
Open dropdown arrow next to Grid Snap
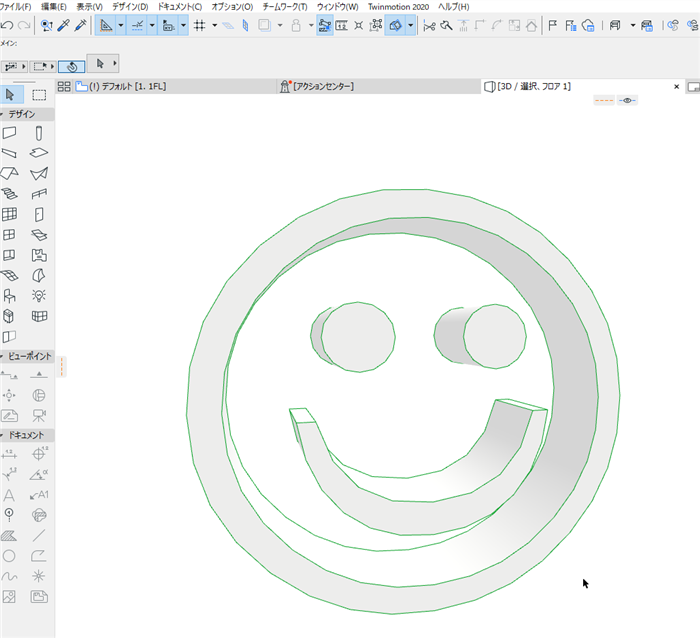point(214,25)
